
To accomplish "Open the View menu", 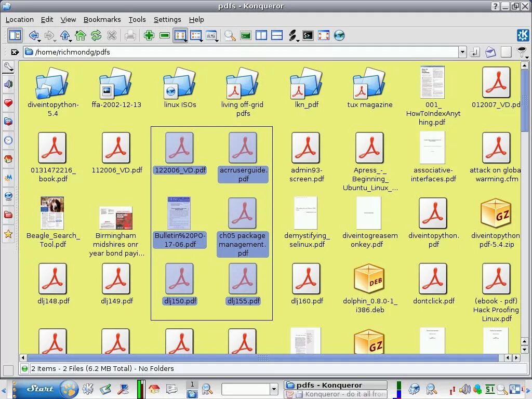I will pyautogui.click(x=68, y=19).
